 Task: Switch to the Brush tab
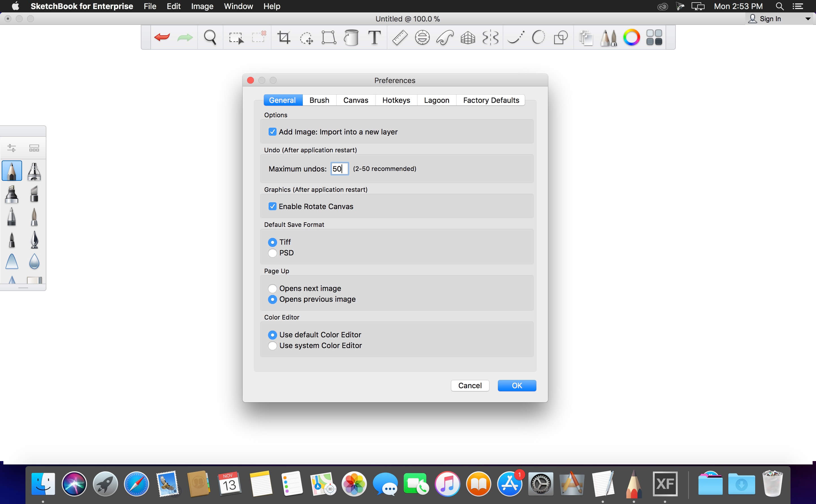319,100
